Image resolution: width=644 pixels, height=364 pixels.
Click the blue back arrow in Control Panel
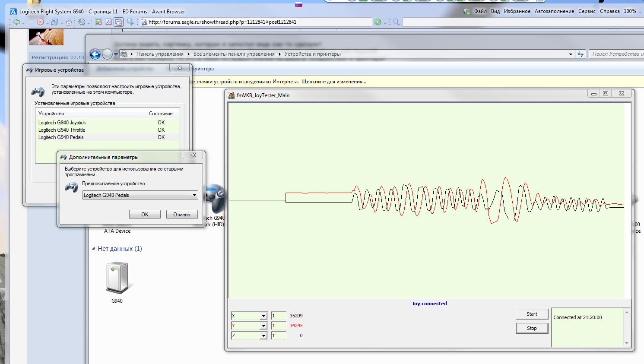coord(95,54)
